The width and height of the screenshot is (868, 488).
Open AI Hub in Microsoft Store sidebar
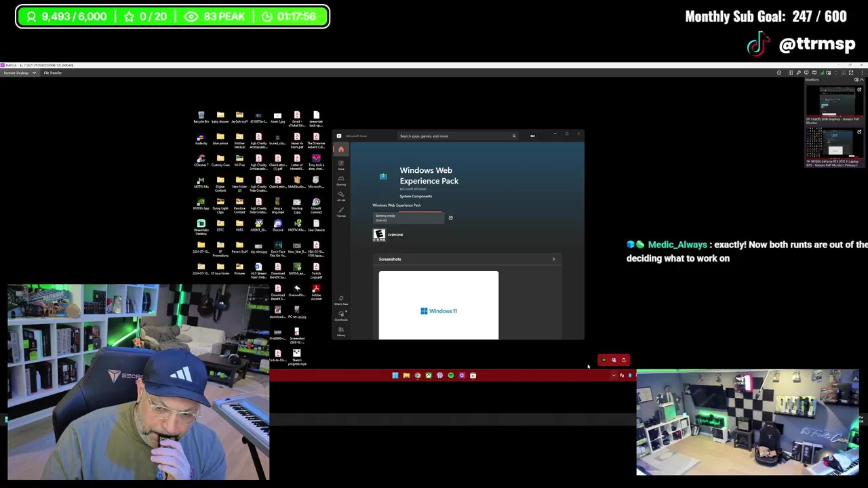tap(341, 196)
